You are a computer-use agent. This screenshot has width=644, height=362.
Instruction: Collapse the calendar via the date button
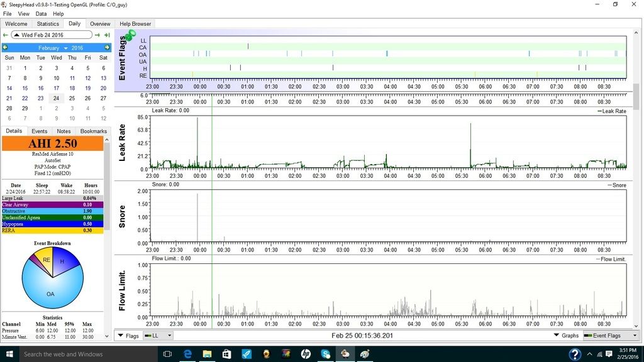52,35
